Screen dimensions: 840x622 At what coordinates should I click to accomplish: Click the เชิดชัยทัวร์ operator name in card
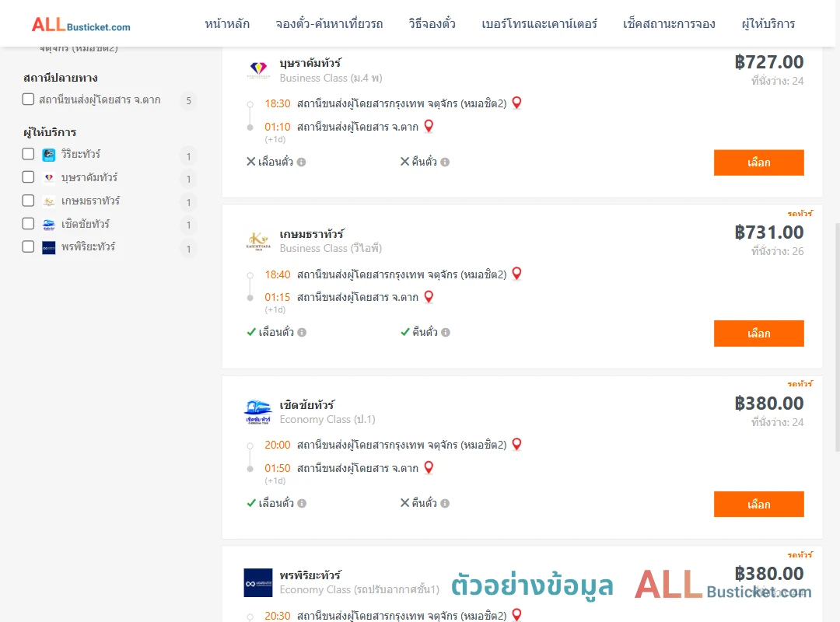[x=307, y=405]
